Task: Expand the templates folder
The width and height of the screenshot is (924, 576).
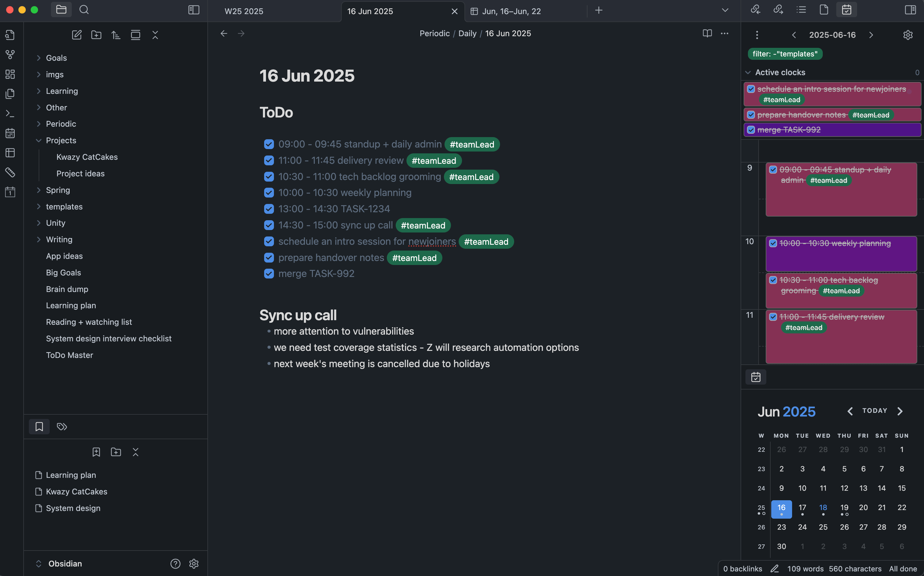Action: point(38,206)
